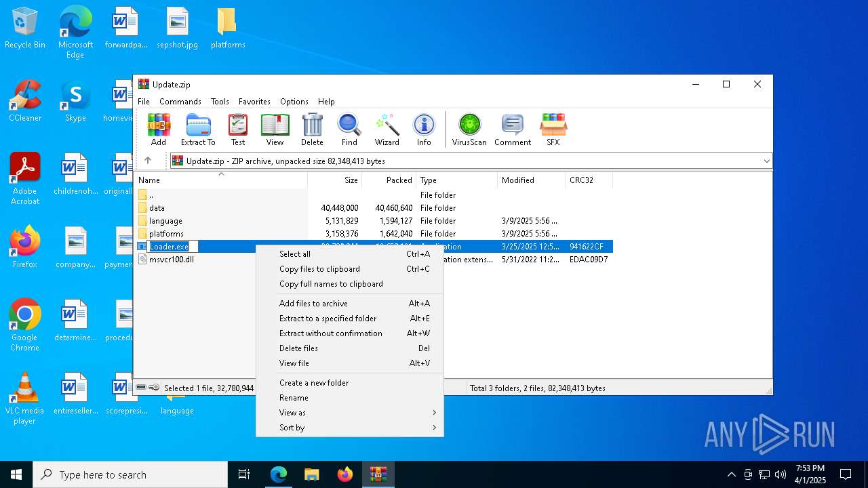Click the SFX toolbar icon
The image size is (868, 488).
(553, 129)
